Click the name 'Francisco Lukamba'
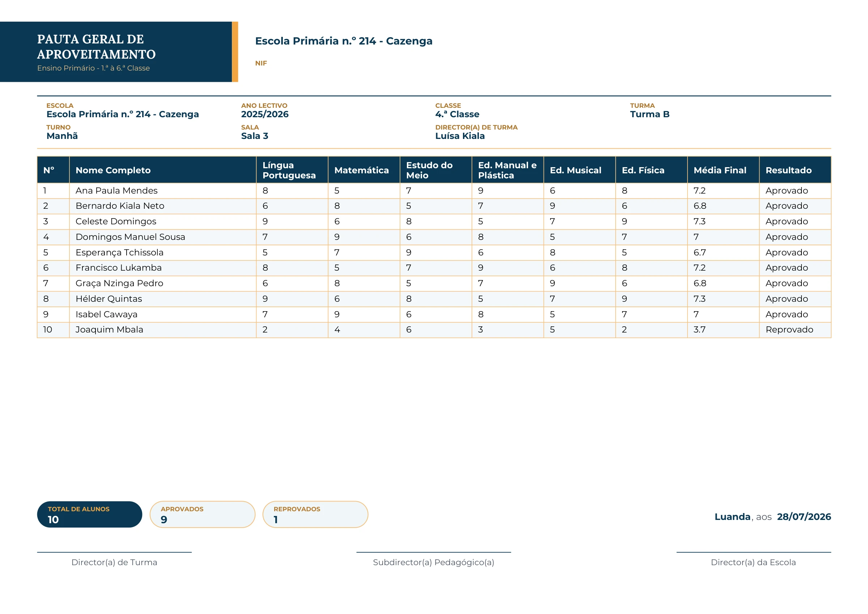868x614 pixels. tap(118, 268)
